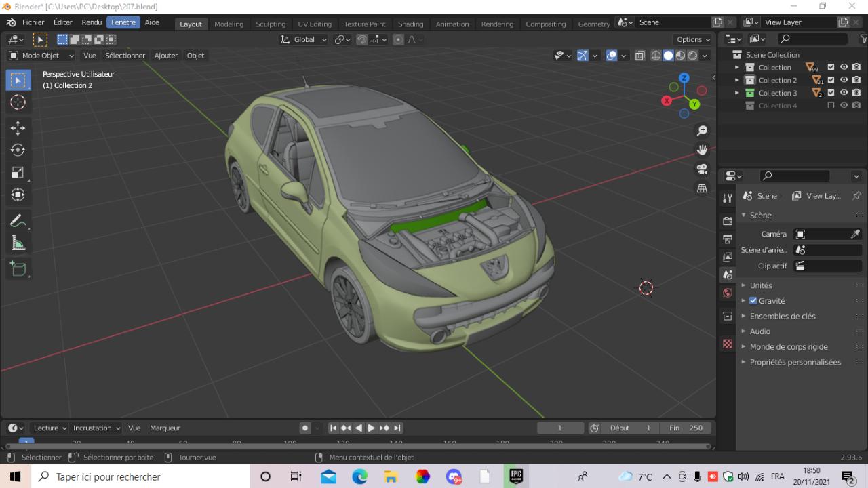
Task: Expand Collection 2 in outliner
Action: point(736,80)
